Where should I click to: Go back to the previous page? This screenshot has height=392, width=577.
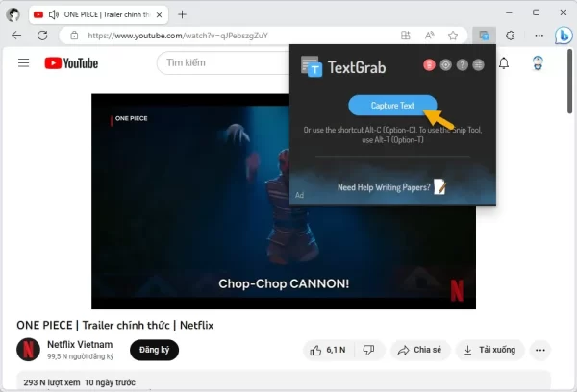16,36
